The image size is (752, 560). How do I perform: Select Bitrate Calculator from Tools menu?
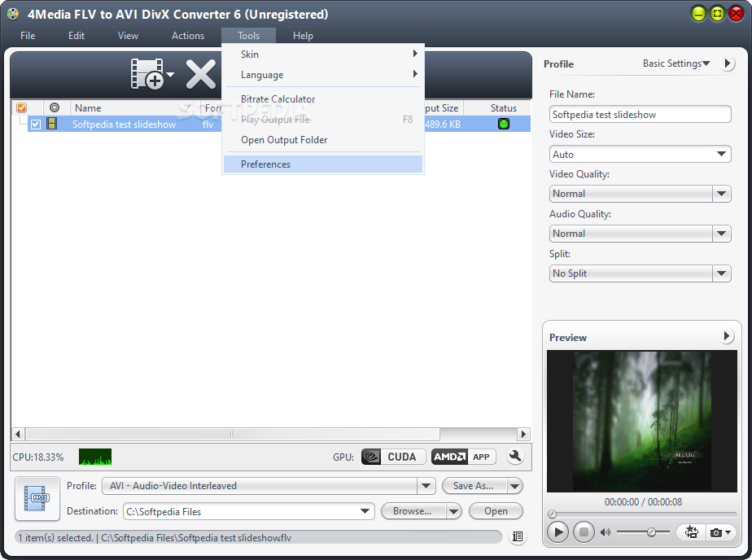323,99
